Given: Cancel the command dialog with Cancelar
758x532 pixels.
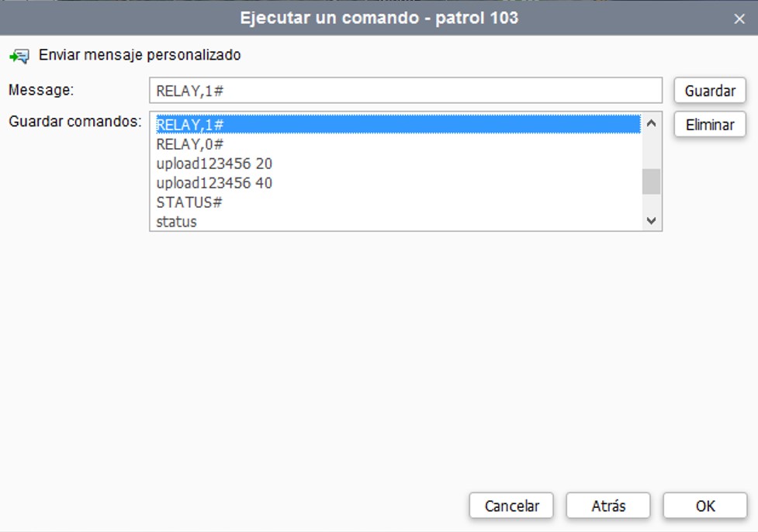Looking at the screenshot, I should [x=511, y=506].
